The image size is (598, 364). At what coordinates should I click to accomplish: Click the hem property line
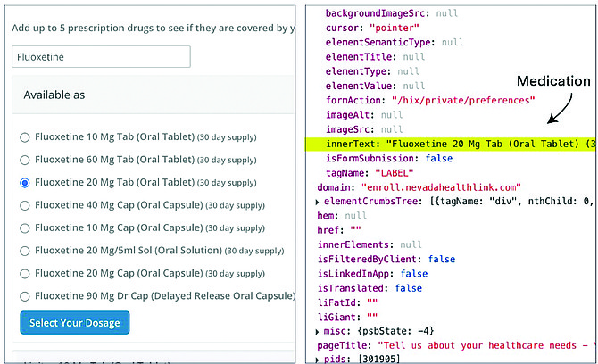342,216
